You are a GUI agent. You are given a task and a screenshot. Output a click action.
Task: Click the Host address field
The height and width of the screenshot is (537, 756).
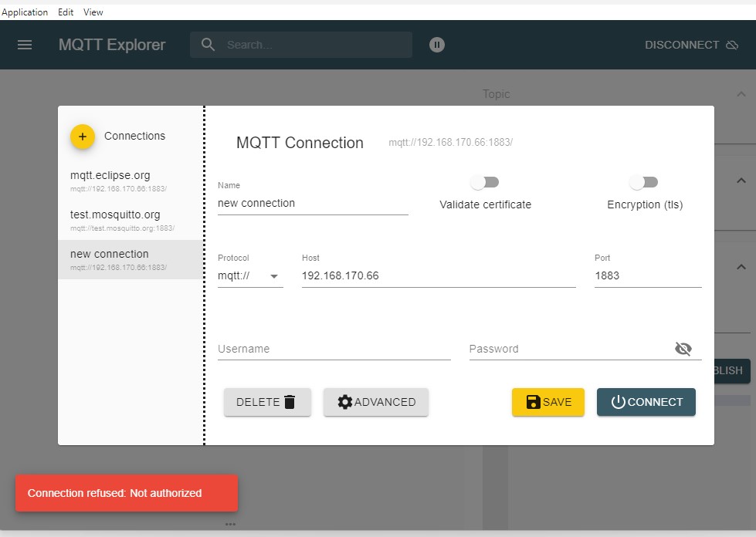[438, 276]
